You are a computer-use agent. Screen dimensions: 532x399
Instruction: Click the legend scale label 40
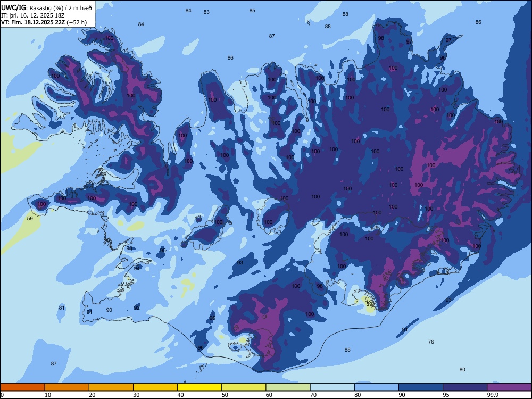tap(180, 395)
